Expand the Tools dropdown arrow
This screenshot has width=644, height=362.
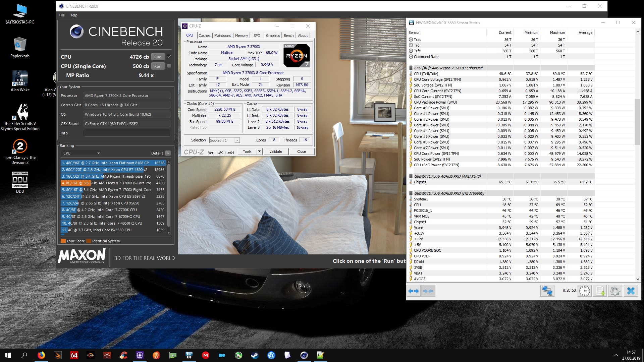(259, 152)
